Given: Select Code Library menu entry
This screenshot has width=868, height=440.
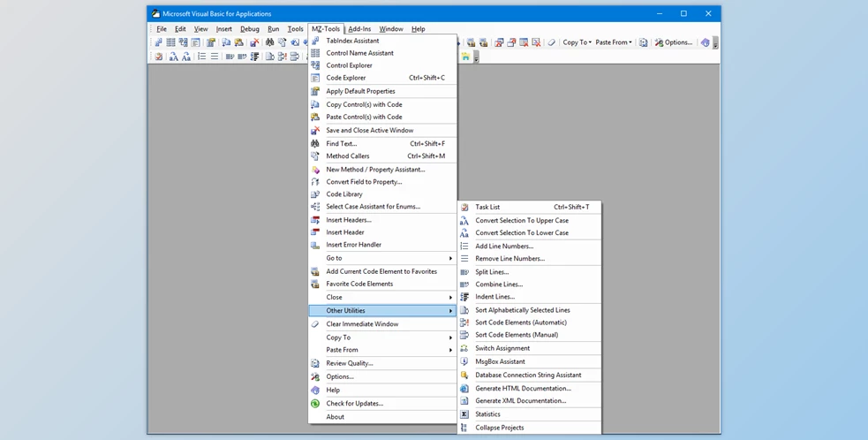Looking at the screenshot, I should coord(382,194).
